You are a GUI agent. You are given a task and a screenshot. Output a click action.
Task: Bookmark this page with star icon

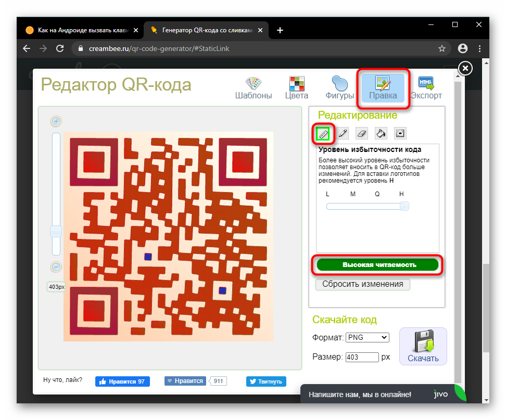442,48
